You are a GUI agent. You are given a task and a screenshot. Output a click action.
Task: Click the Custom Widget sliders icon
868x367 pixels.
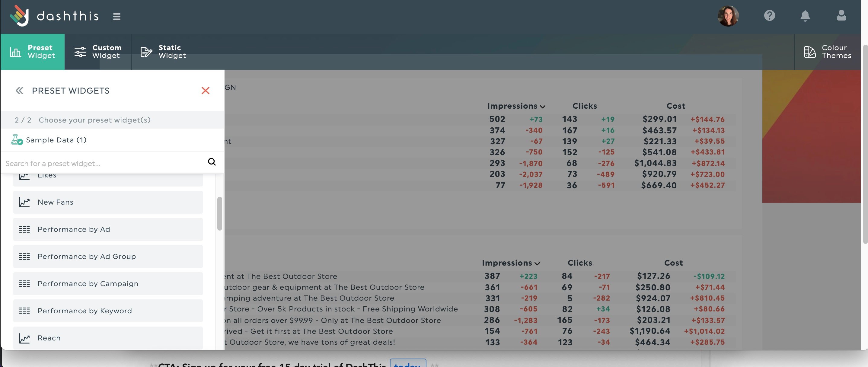80,52
